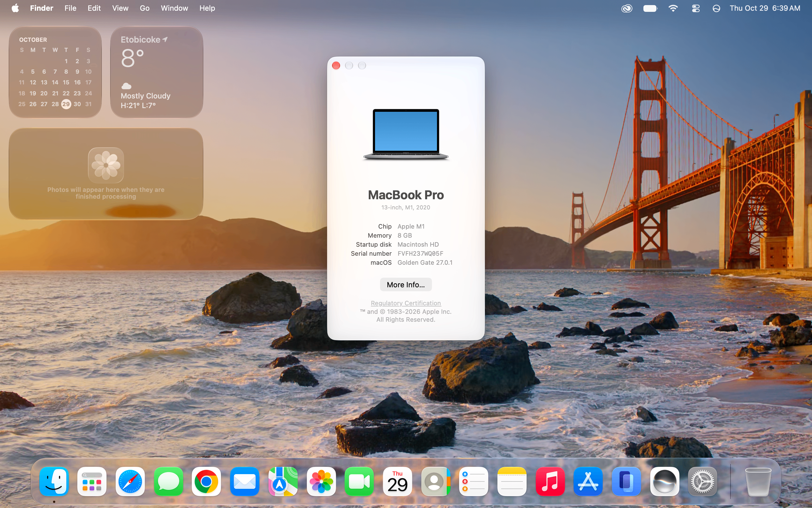Screen dimensions: 812x508
Task: Open Messages app in the Dock
Action: 168,481
